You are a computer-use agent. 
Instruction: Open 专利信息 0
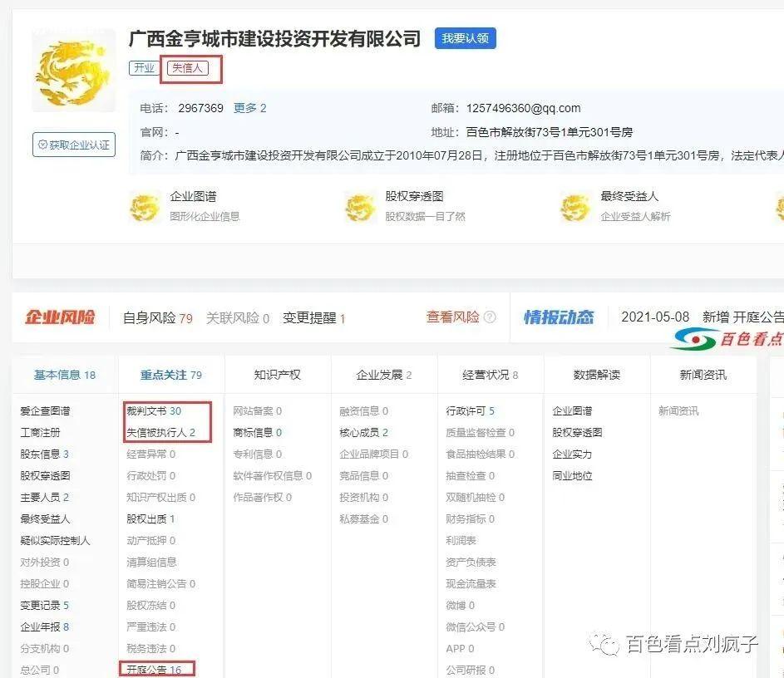click(258, 454)
